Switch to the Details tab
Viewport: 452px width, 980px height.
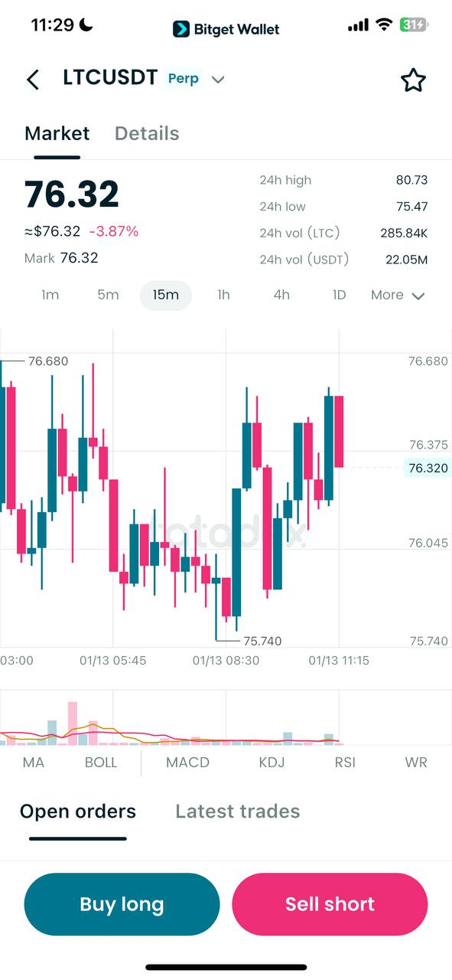[x=146, y=133]
